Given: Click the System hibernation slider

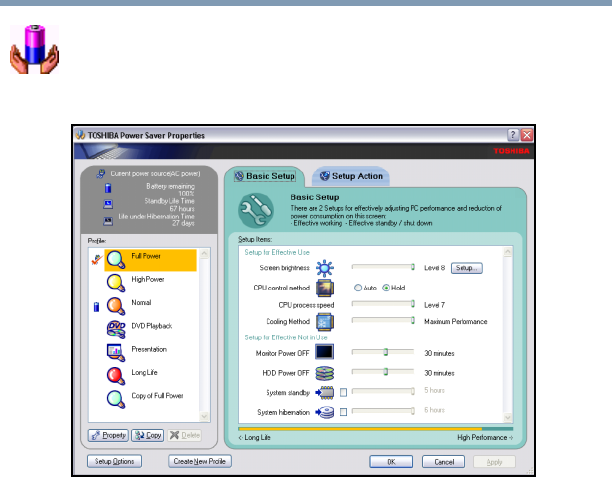Looking at the screenshot, I should pos(383,411).
